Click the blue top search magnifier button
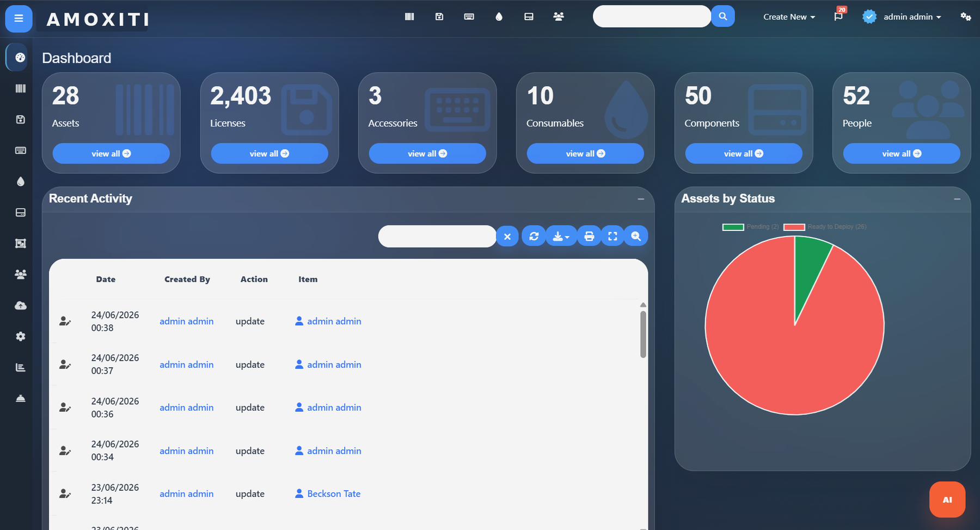Viewport: 980px width, 530px height. (723, 16)
